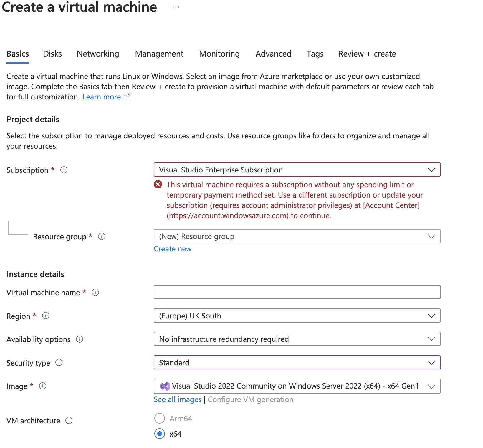Expand the Image dropdown
The image size is (483, 448).
pyautogui.click(x=297, y=386)
